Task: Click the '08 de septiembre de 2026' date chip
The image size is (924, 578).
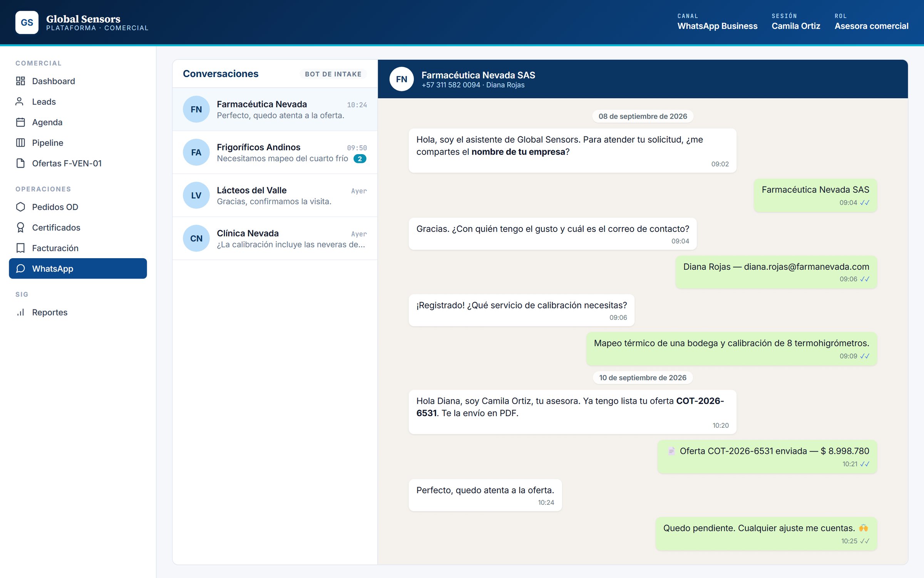Action: pyautogui.click(x=643, y=116)
